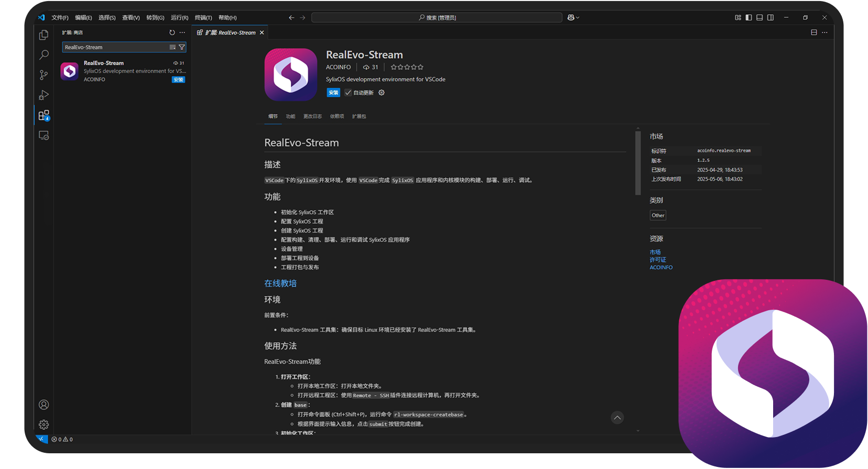868x469 pixels.
Task: Click the extension details vertical scrollbar
Action: coord(638,163)
